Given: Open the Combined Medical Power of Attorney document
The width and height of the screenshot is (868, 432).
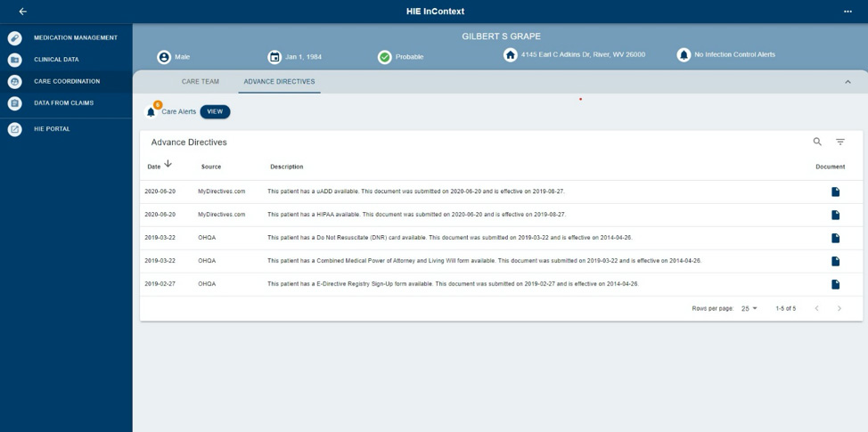Looking at the screenshot, I should [x=835, y=261].
